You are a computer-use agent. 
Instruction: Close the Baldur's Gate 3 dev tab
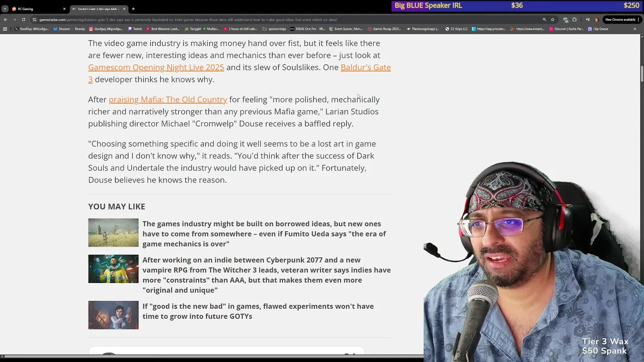click(124, 9)
